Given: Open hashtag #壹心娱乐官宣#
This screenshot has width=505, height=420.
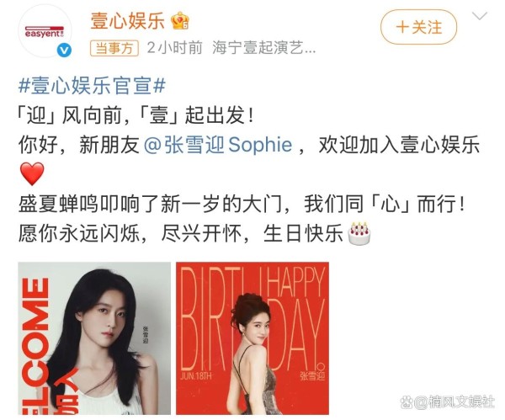Looking at the screenshot, I should point(92,86).
